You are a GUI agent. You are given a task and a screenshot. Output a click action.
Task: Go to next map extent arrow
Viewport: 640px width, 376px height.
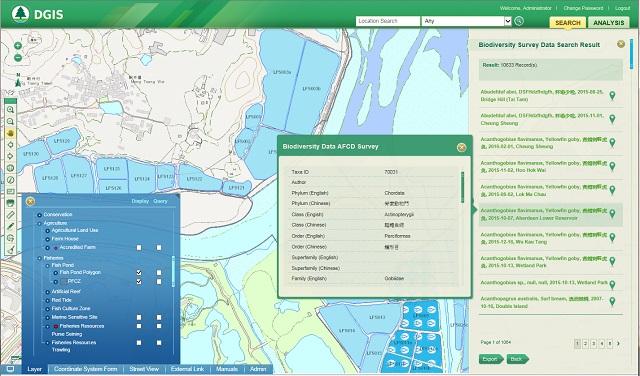point(11,156)
